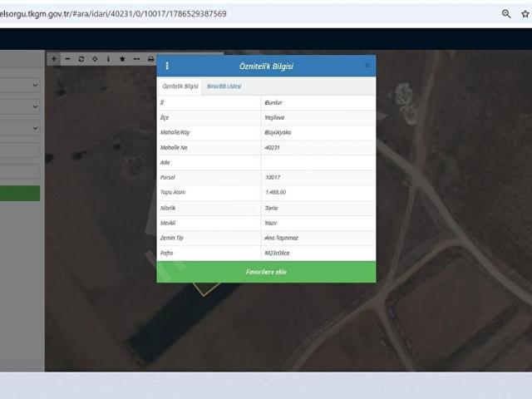532x399 pixels.
Task: Print the map using the printer icon
Action: (150, 59)
